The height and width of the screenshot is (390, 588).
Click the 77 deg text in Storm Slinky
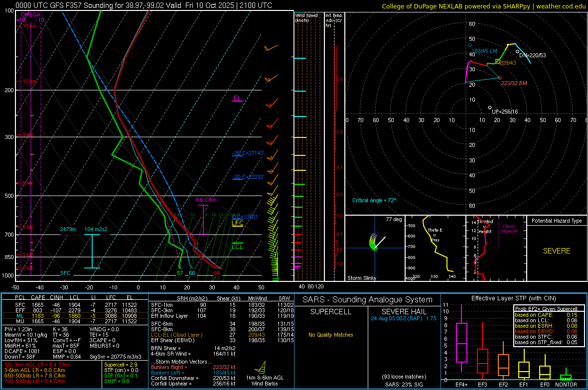(x=394, y=219)
